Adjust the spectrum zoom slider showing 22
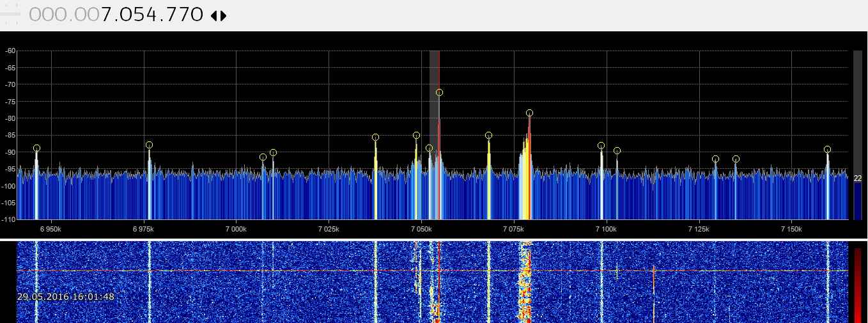 pos(858,135)
